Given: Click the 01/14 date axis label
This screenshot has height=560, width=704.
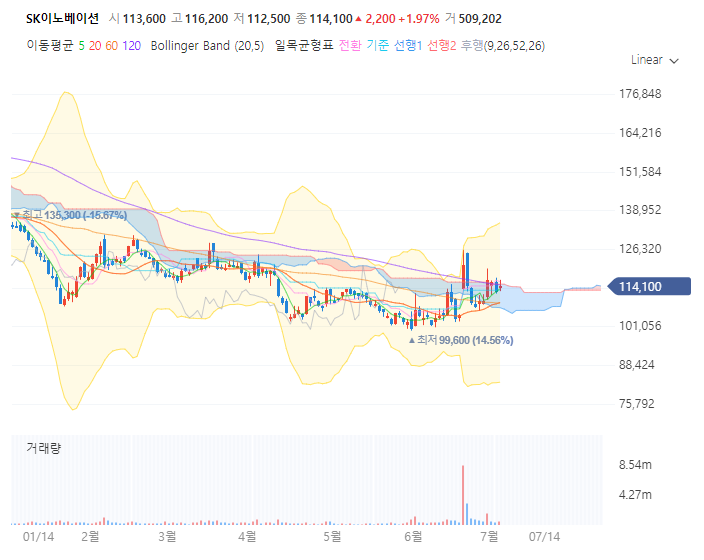Looking at the screenshot, I should click(38, 537).
